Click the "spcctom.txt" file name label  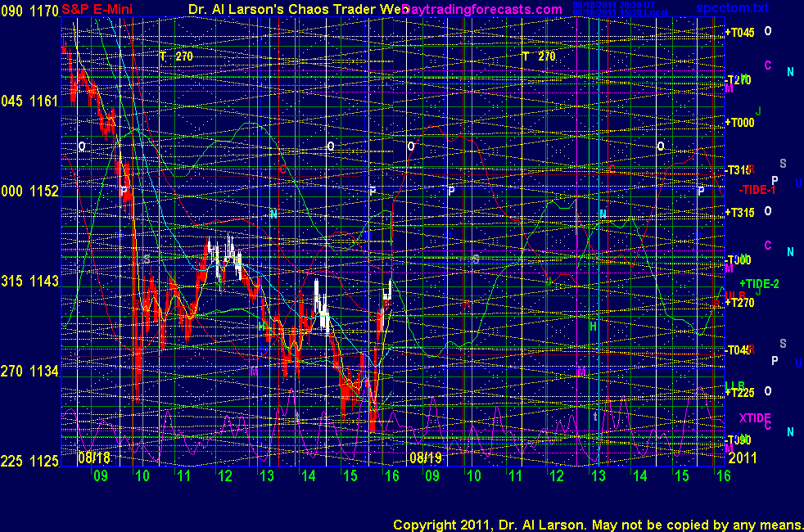tap(732, 7)
